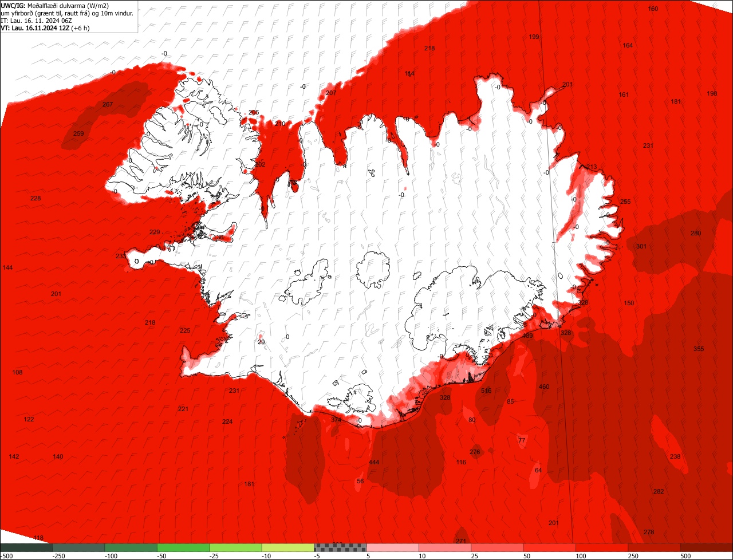The height and width of the screenshot is (560, 733).
Task: Select the map value 199 in the north
Action: pos(534,37)
